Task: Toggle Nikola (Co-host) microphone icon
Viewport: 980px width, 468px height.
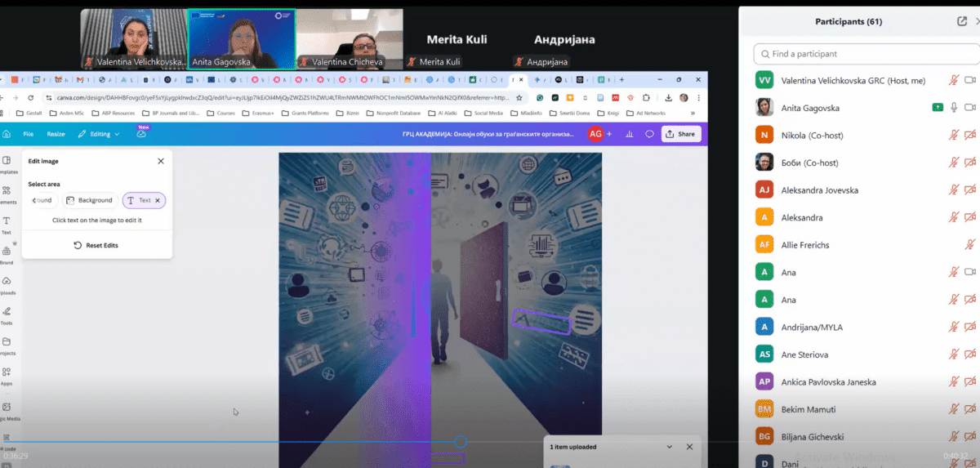Action: click(x=953, y=135)
